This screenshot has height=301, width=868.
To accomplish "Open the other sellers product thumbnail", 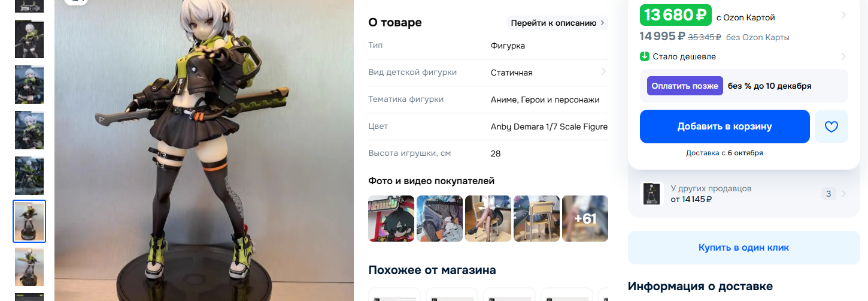I will 651,194.
